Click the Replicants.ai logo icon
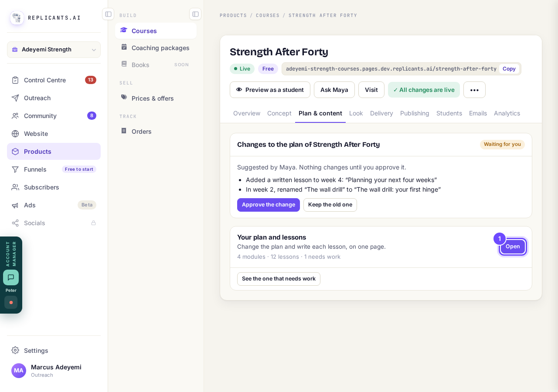The height and width of the screenshot is (392, 558). [x=17, y=18]
